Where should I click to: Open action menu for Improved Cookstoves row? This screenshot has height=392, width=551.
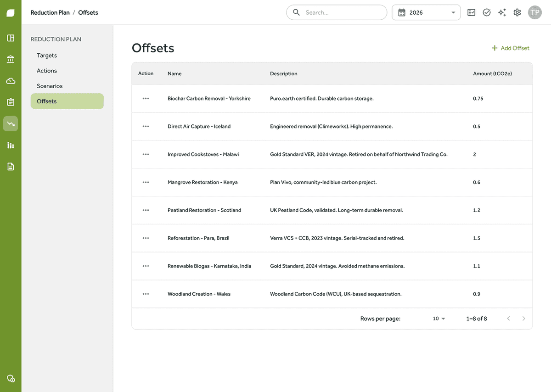[x=146, y=154]
